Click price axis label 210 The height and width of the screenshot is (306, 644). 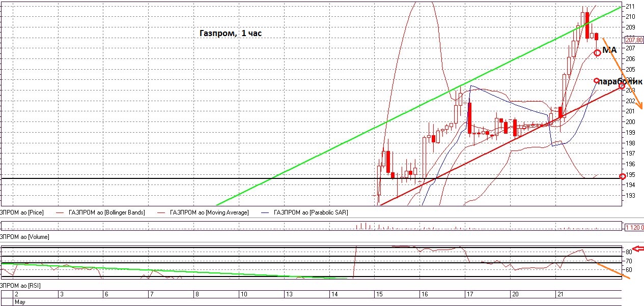631,17
